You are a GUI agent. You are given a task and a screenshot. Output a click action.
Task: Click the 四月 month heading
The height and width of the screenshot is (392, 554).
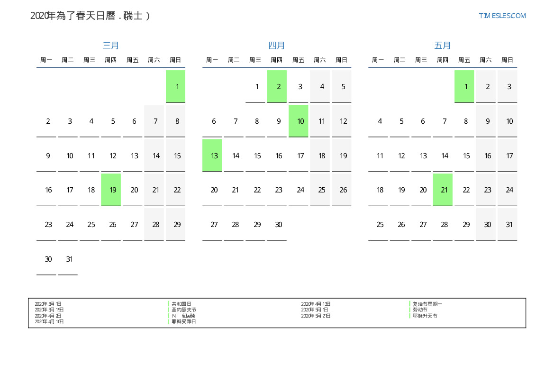click(x=277, y=46)
